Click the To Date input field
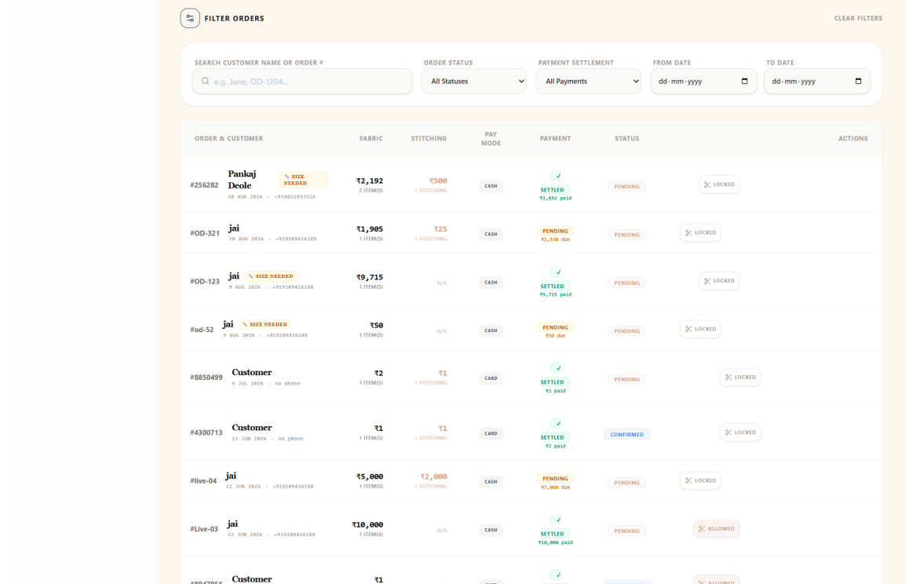Screen dimensions: 924x584 pos(816,82)
